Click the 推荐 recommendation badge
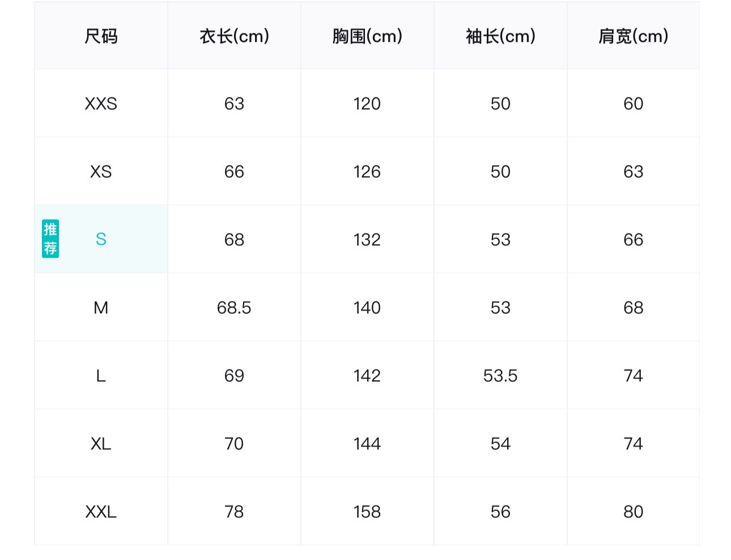 [50, 239]
